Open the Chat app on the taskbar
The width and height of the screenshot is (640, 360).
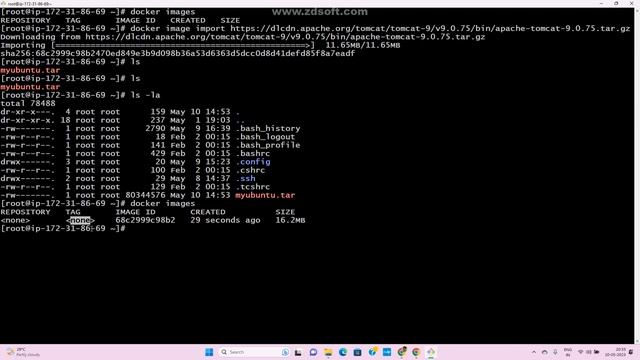coord(313,352)
